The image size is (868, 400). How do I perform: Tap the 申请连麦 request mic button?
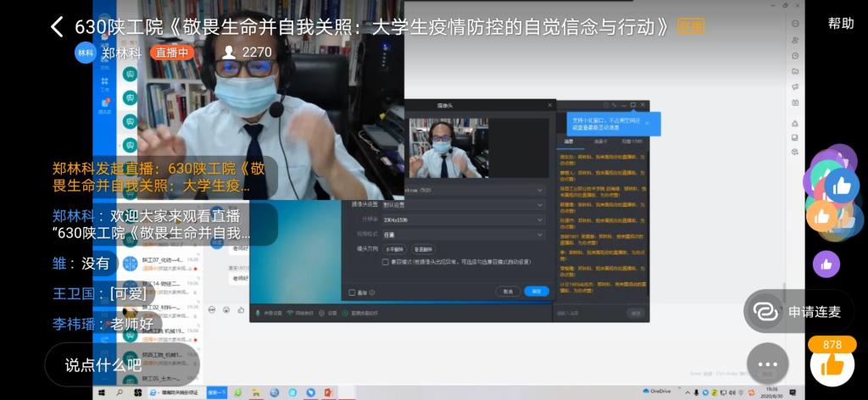pos(799,311)
